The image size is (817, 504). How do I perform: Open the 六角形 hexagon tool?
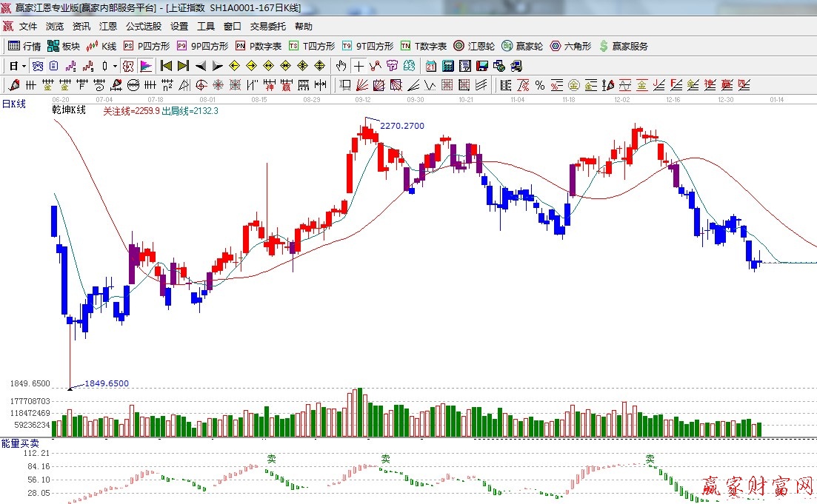[x=570, y=46]
